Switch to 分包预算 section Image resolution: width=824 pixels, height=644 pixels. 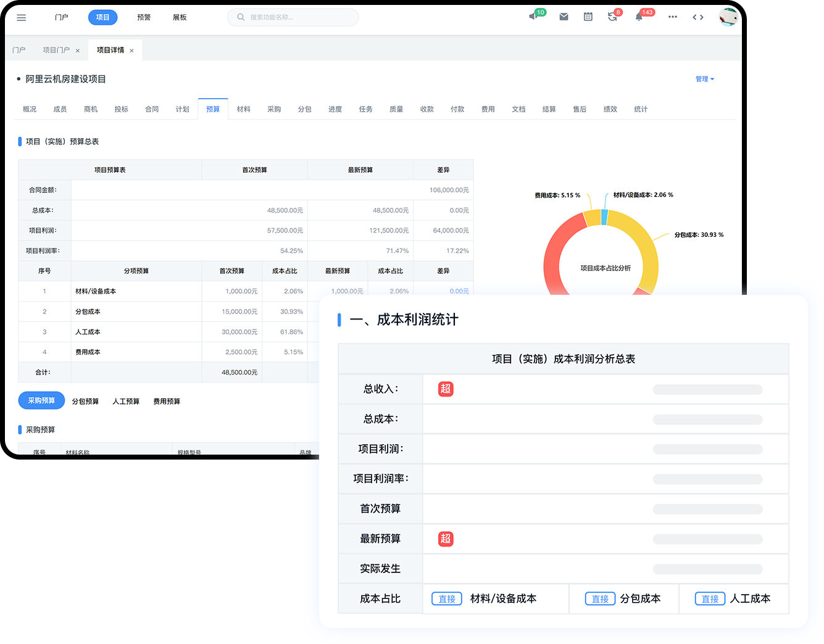coord(85,402)
